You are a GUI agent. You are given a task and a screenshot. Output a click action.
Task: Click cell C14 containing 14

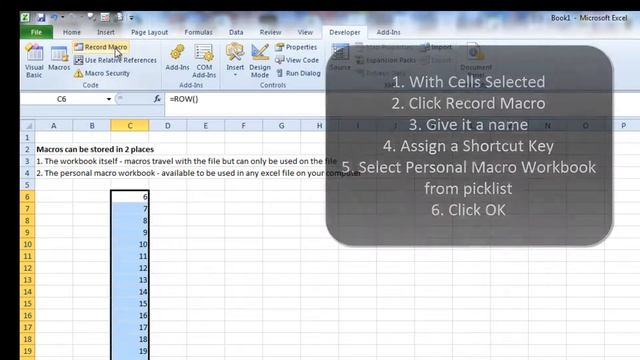(130, 291)
